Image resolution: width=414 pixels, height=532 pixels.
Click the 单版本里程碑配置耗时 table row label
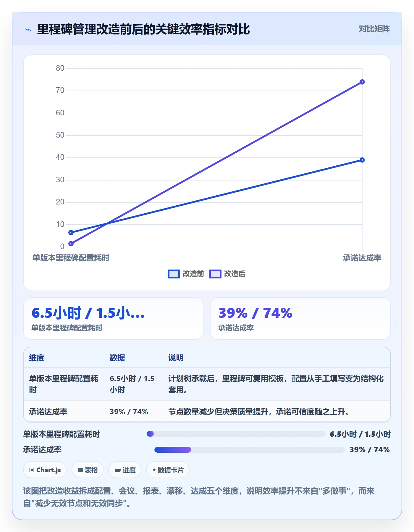click(64, 384)
